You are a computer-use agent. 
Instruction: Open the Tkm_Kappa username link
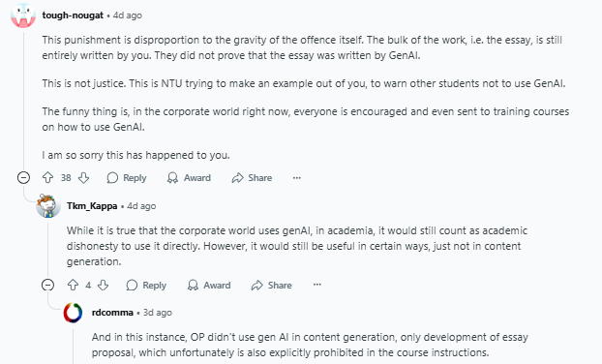(x=92, y=206)
